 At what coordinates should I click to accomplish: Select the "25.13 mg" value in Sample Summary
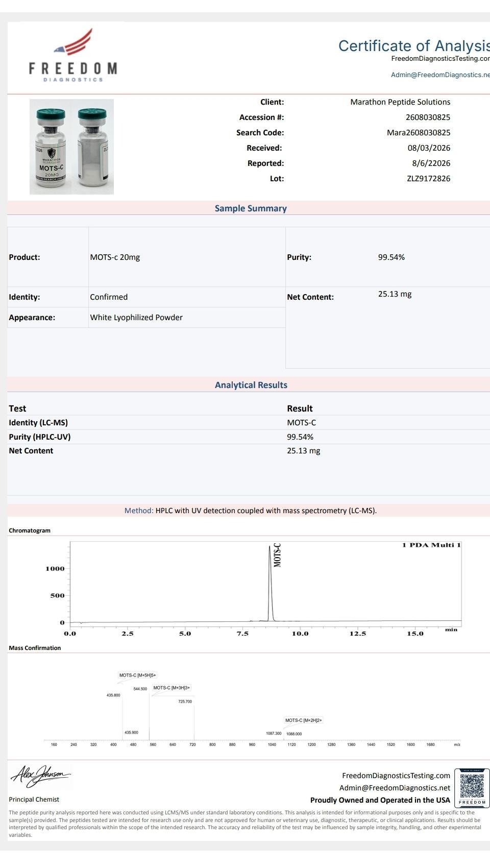click(395, 294)
